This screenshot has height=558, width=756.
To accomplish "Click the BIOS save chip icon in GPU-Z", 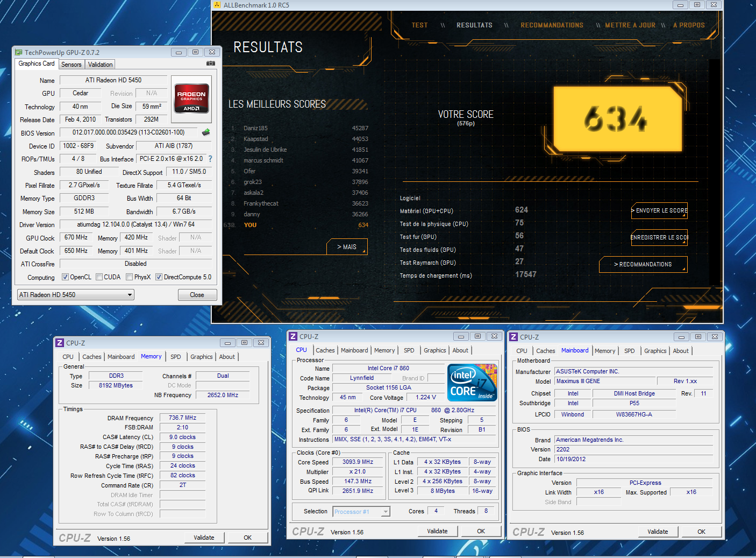I will coord(206,132).
